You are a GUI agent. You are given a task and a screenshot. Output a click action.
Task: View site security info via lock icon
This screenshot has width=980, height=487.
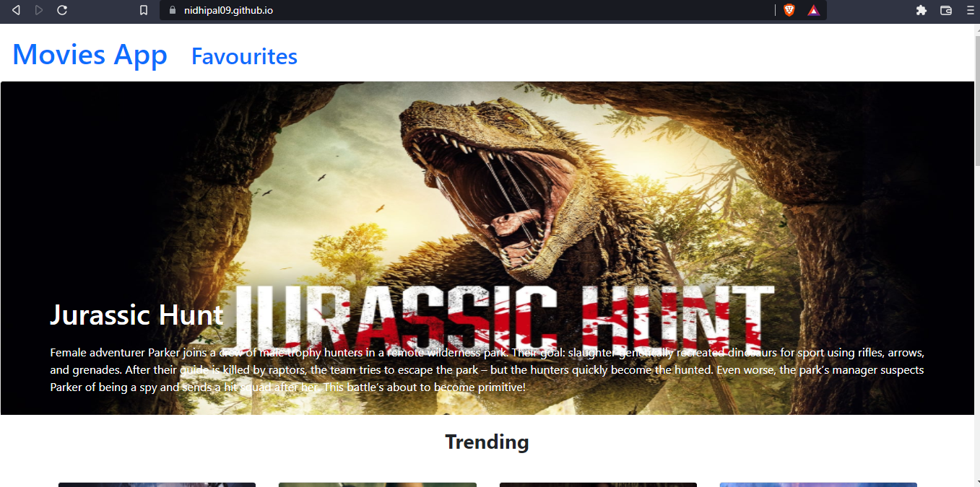(x=171, y=10)
